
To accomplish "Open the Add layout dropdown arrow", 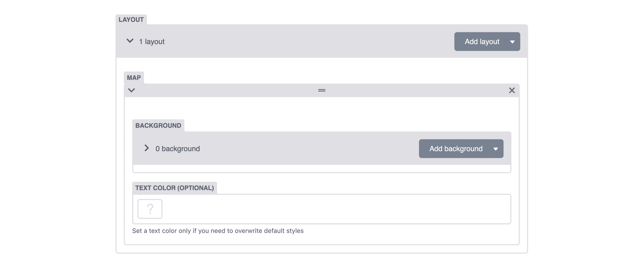I will coord(512,42).
